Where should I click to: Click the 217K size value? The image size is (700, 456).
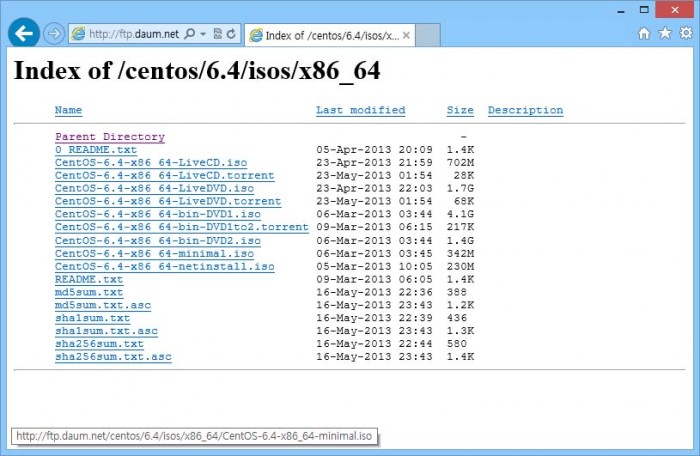coord(460,227)
